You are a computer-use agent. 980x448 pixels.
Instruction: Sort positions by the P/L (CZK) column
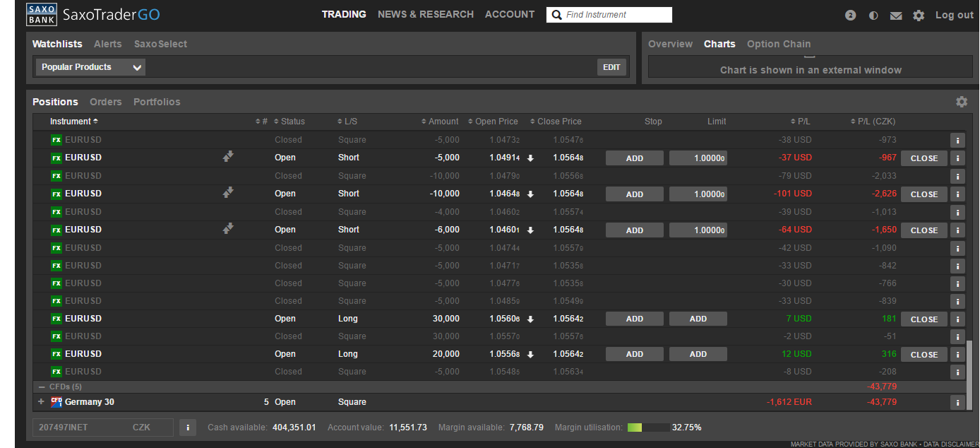click(876, 122)
